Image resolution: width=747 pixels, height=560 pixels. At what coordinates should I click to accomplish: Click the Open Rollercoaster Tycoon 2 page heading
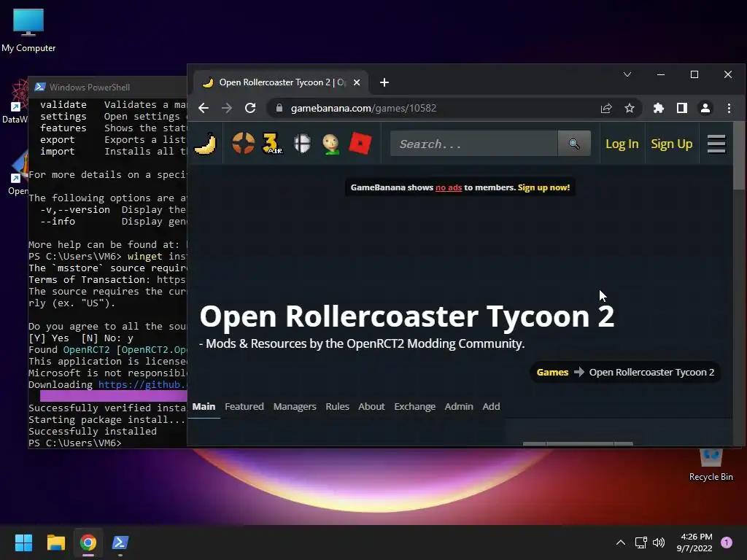coord(407,316)
